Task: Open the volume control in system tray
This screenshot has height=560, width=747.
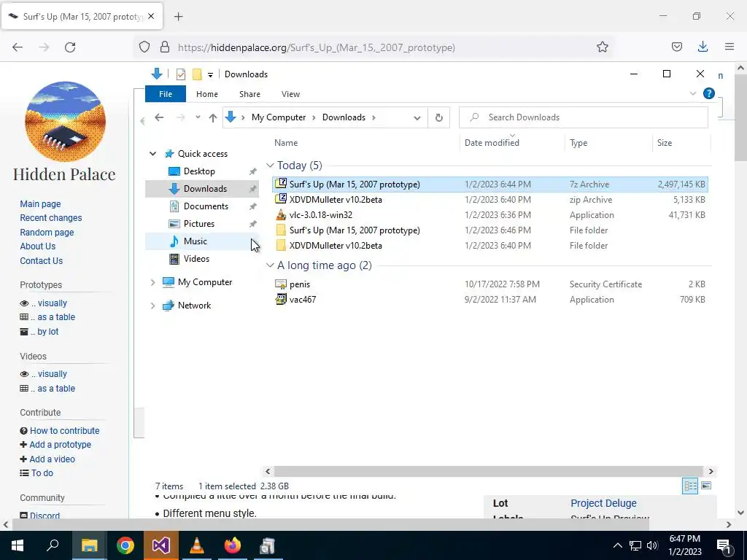Action: (x=652, y=545)
